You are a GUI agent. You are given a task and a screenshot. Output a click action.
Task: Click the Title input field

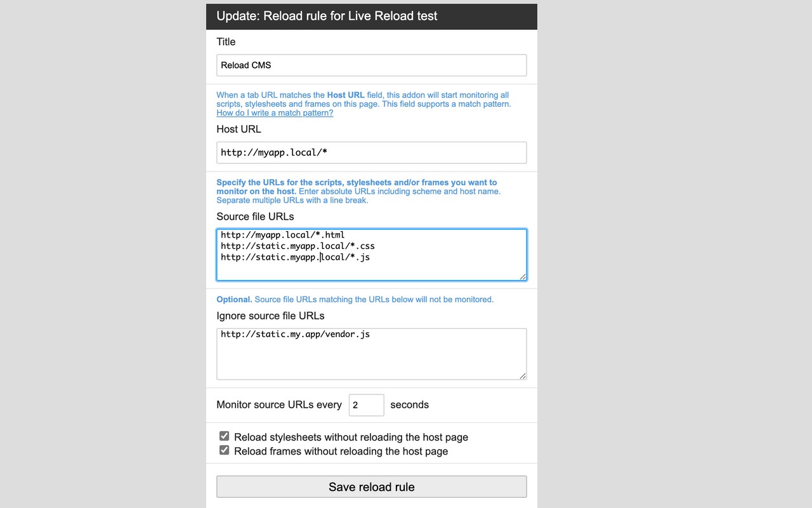coord(371,65)
